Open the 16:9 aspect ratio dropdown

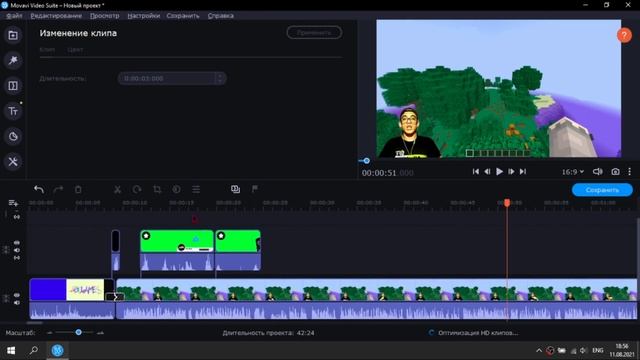(x=573, y=172)
